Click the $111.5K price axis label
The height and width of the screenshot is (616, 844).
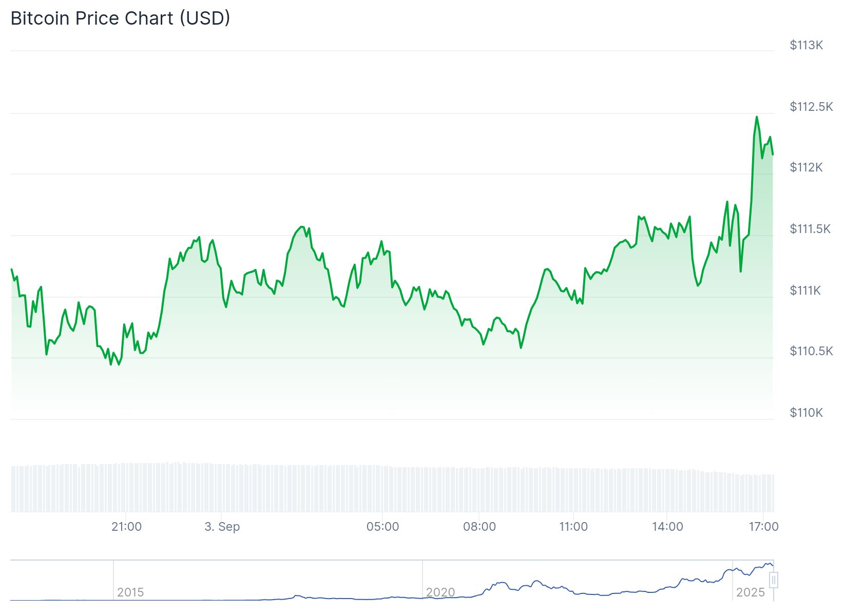click(810, 229)
